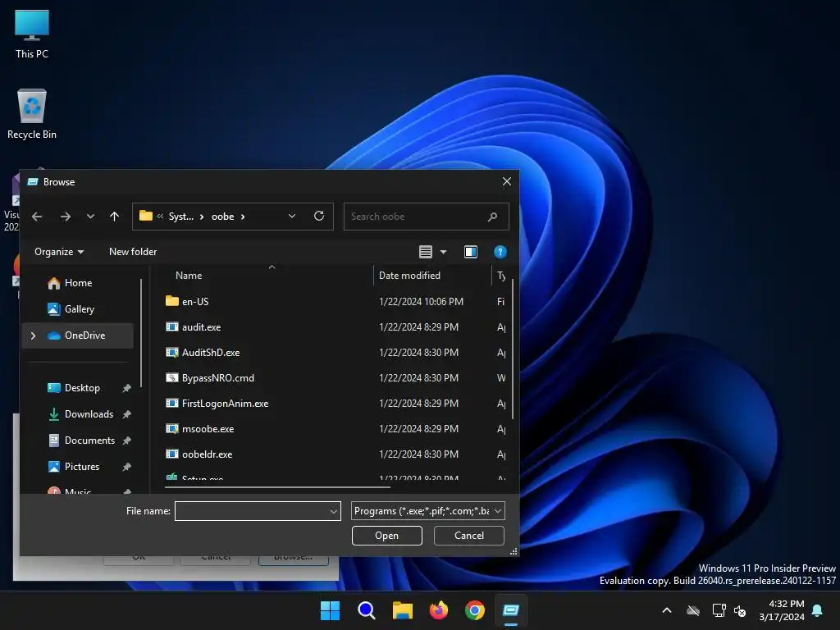Open Downloads quick access folder
This screenshot has width=840, height=630.
(89, 414)
